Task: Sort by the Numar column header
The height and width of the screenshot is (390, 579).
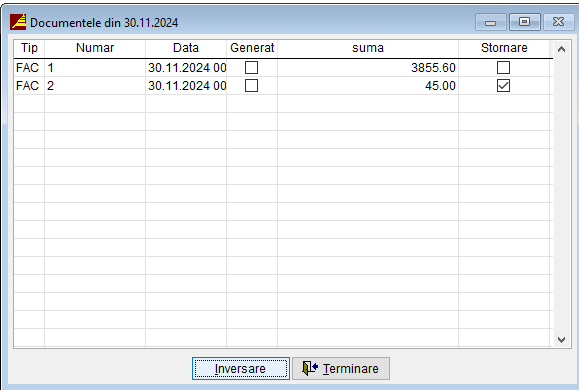Action: tap(95, 48)
